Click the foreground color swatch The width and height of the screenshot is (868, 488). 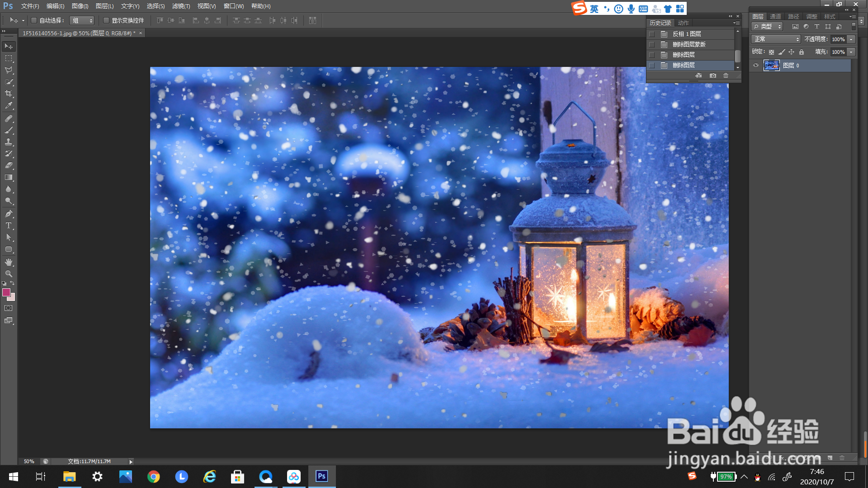[x=6, y=292]
